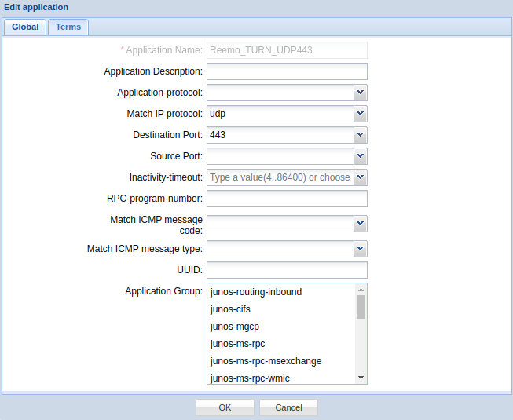Open the Inactivity-timeout dropdown arrow
This screenshot has height=420, width=513.
pos(360,177)
